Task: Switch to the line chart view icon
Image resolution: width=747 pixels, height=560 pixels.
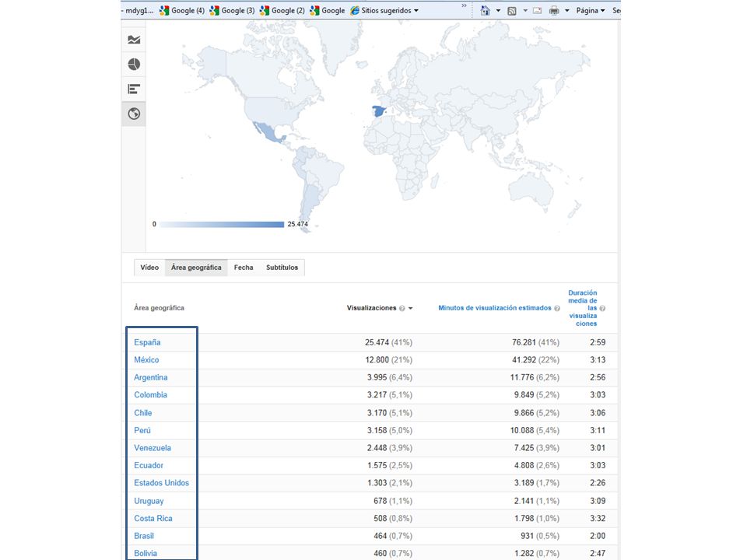Action: point(134,40)
